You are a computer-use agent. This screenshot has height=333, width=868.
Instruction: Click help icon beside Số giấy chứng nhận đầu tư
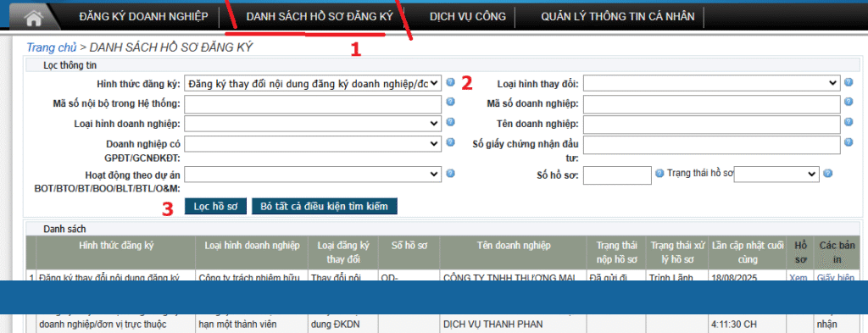(x=849, y=142)
